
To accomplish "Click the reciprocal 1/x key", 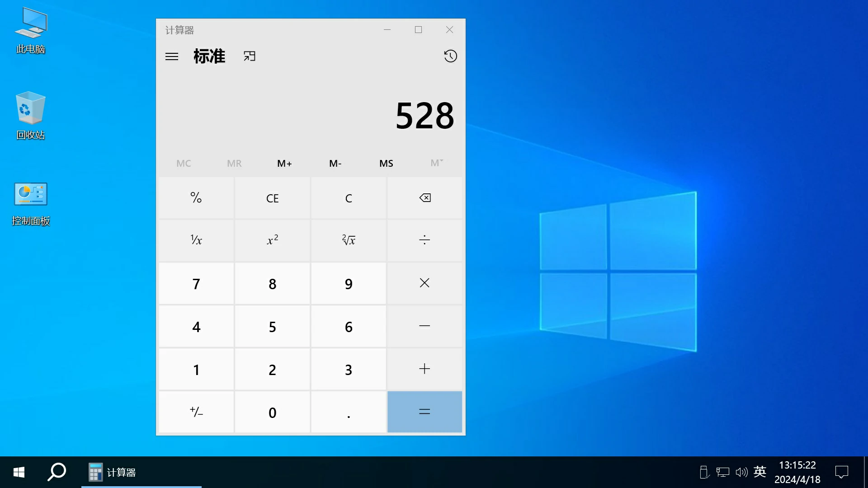I will click(x=196, y=240).
